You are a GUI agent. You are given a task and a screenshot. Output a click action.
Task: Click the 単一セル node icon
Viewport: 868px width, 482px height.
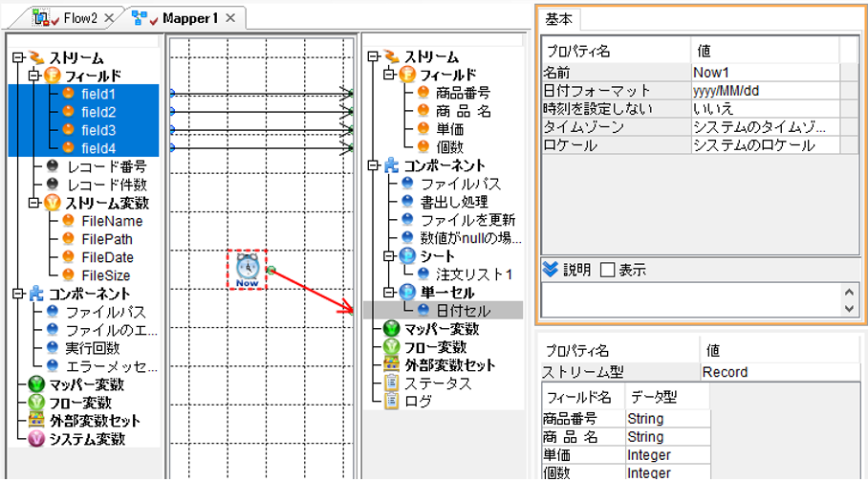point(407,292)
